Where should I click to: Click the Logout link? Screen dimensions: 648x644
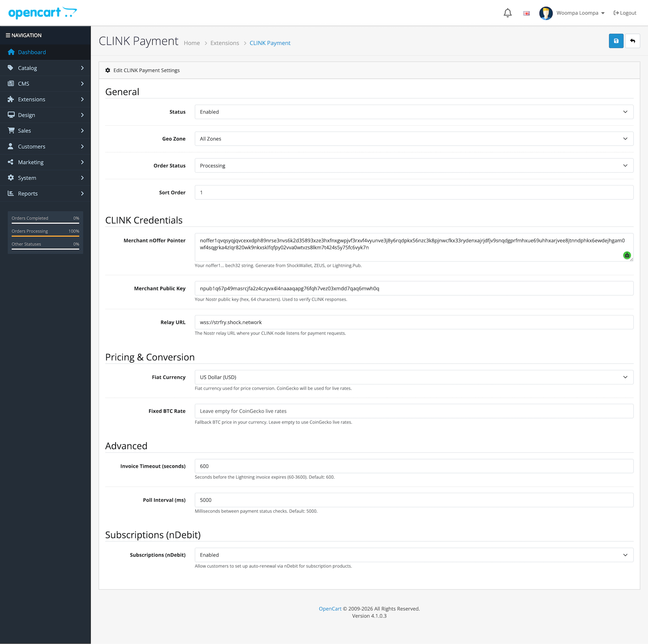(625, 13)
